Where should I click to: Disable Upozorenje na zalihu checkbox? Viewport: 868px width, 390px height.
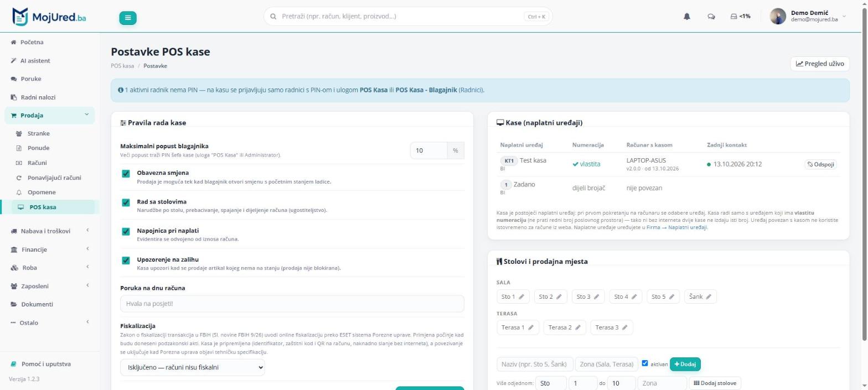pos(126,260)
